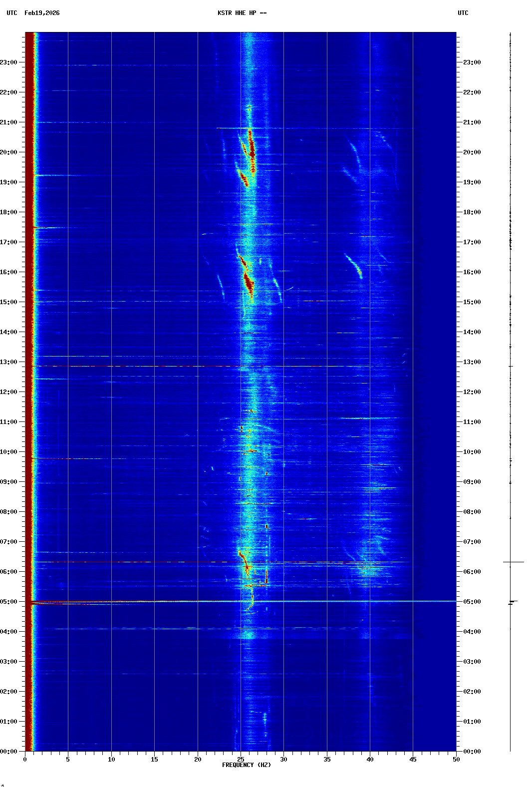The width and height of the screenshot is (532, 791).
Task: Click the 16:00 label on left time axis
Action: click(x=8, y=272)
